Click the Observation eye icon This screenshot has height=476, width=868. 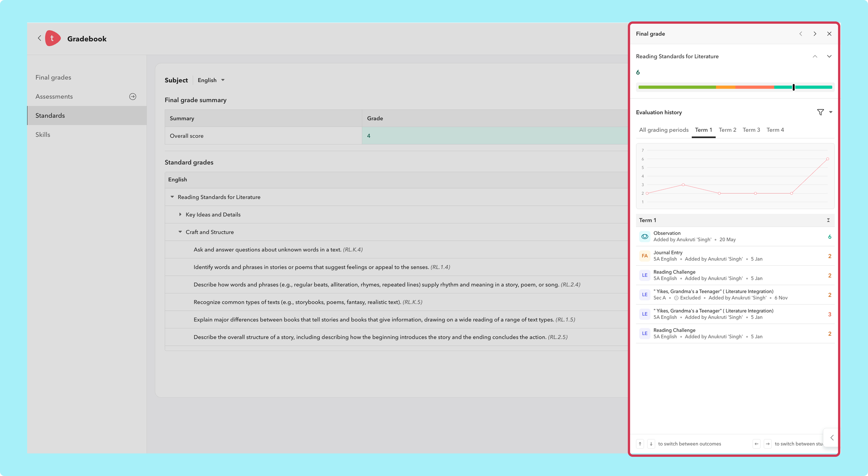[645, 236]
